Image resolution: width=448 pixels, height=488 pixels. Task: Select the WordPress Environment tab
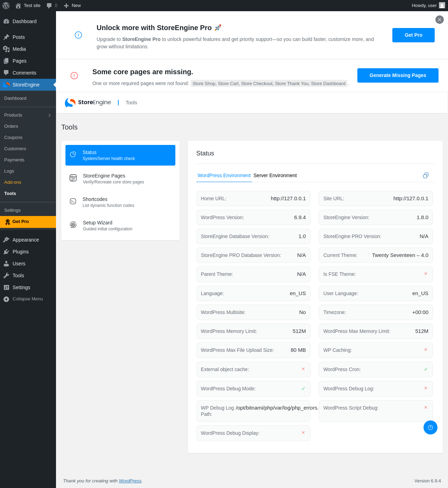click(x=224, y=175)
